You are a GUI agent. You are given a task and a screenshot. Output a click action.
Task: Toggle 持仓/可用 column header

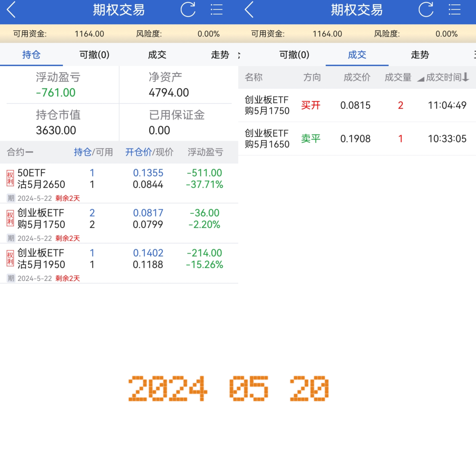[93, 152]
